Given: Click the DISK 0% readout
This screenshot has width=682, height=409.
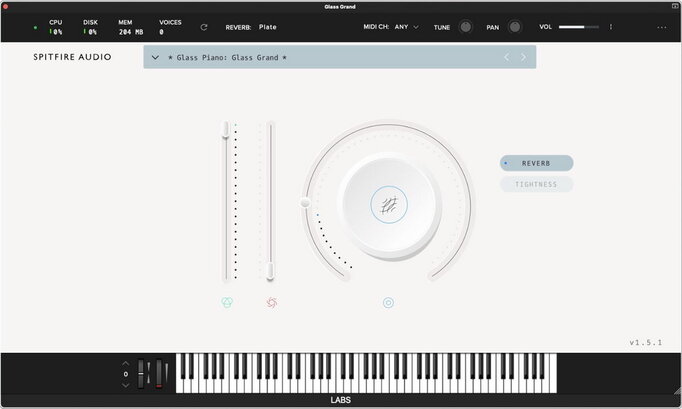Looking at the screenshot, I should [x=90, y=27].
